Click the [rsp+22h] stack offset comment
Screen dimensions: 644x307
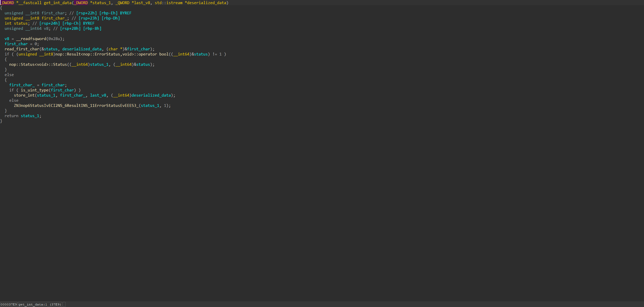[86, 13]
